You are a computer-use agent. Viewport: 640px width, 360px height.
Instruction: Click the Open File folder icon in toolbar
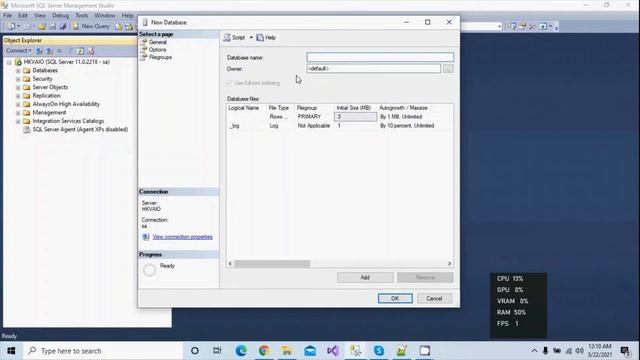[x=42, y=27]
